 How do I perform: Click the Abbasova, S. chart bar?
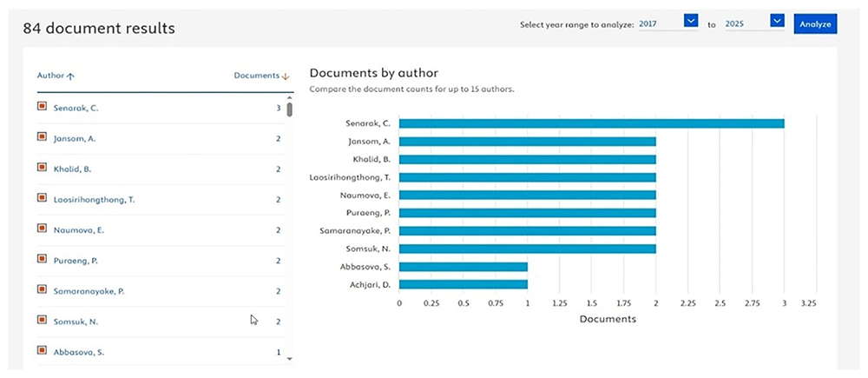point(464,267)
